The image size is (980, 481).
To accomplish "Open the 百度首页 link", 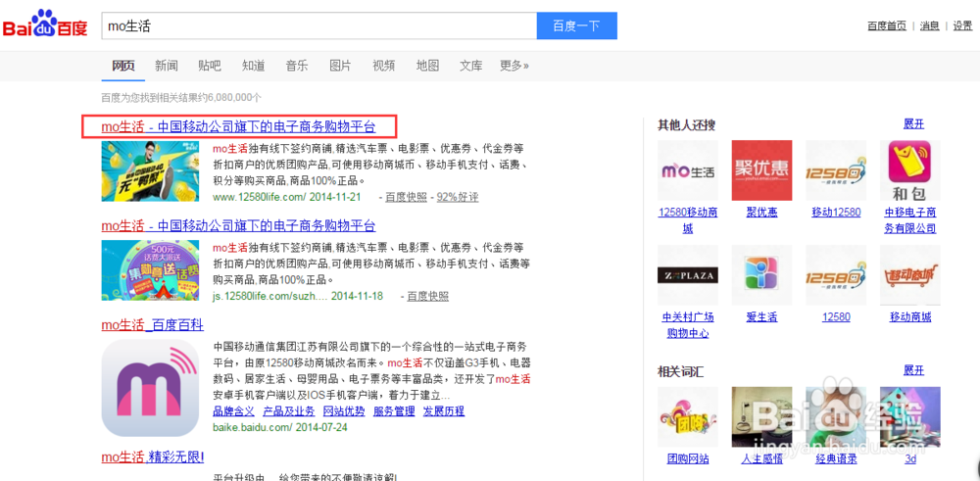I will 887,25.
